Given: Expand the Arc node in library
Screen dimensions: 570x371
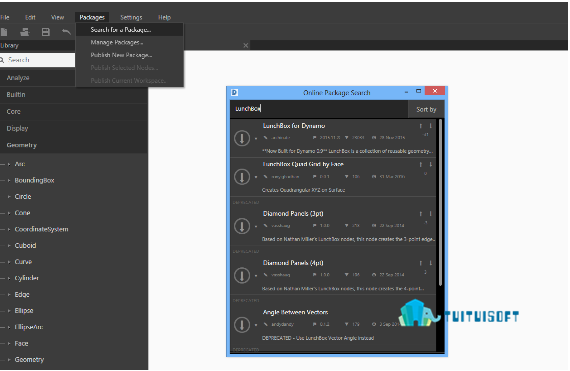Looking at the screenshot, I should click(9, 164).
